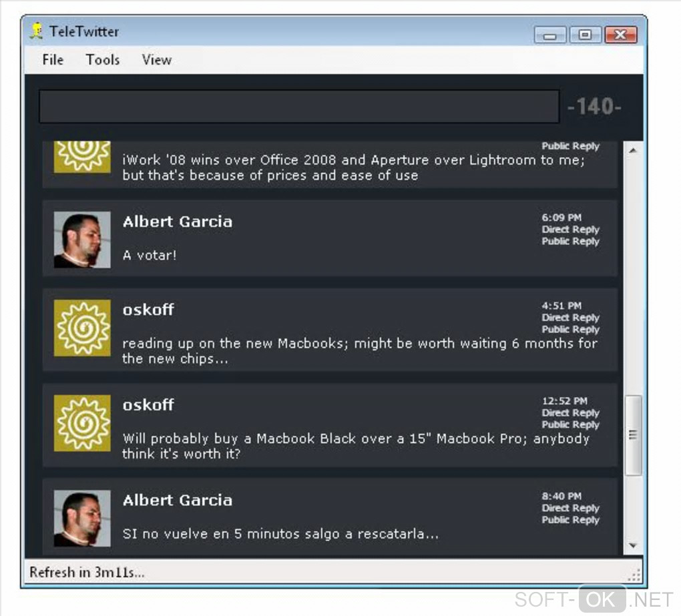This screenshot has width=681, height=616.
Task: Maximize the TeleTwitter window
Action: pyautogui.click(x=585, y=35)
